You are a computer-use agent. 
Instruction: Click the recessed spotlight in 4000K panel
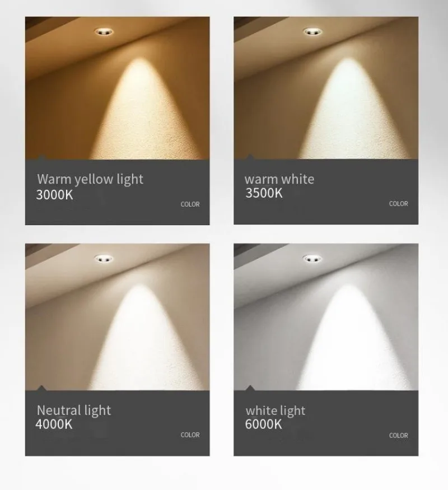(104, 258)
